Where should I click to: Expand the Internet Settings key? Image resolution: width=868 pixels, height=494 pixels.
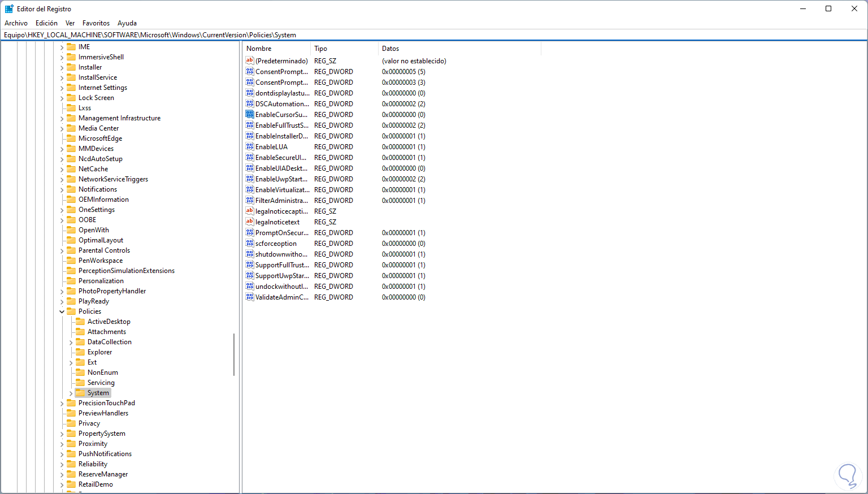tap(62, 88)
